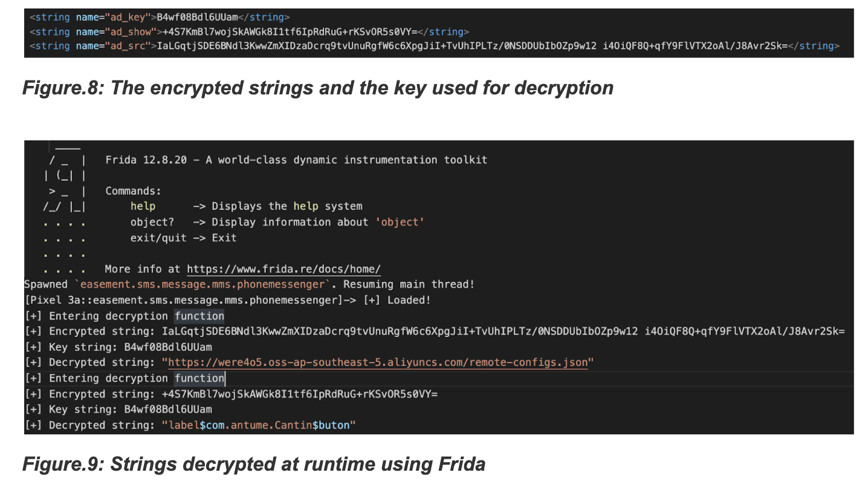Click the second 'Encrypted string' output line

point(231,394)
